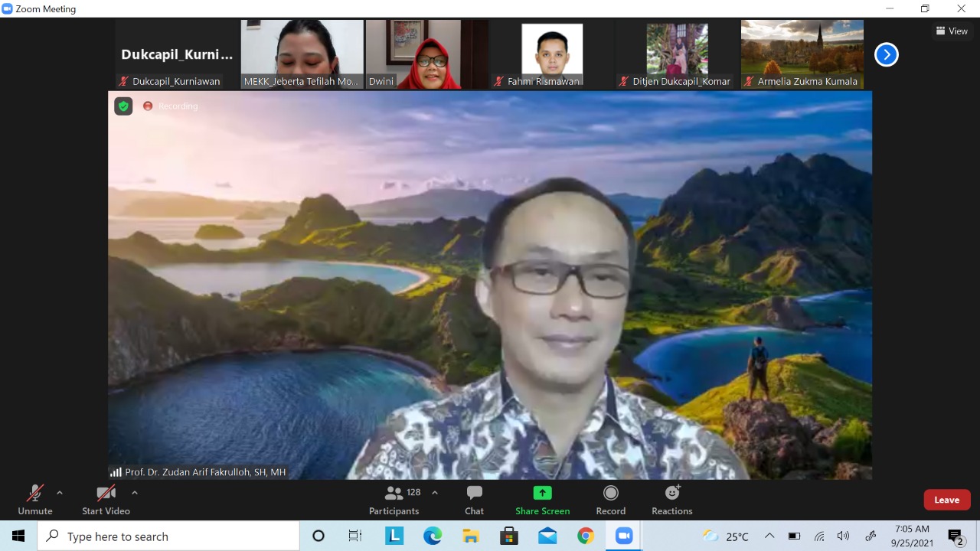The image size is (980, 551).
Task: Open the Reactions menu
Action: [x=671, y=500]
